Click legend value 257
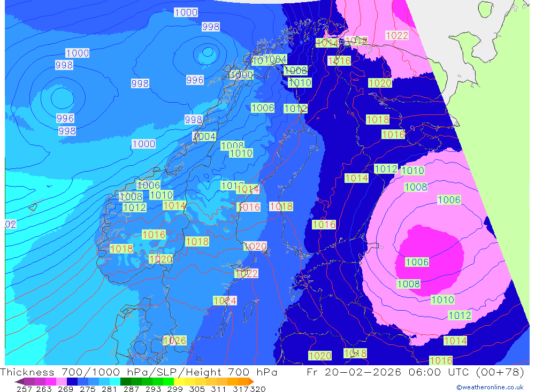Image resolution: width=535 pixels, height=392 pixels. pos(24,389)
